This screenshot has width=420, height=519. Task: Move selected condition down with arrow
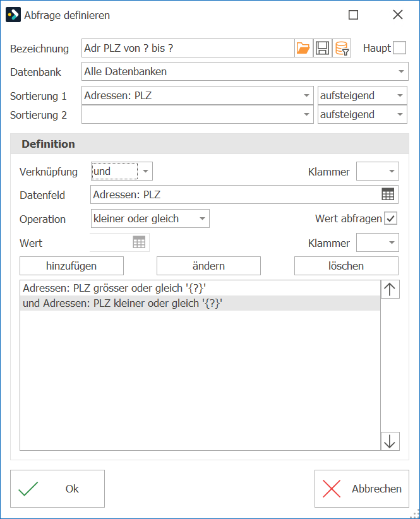(390, 441)
